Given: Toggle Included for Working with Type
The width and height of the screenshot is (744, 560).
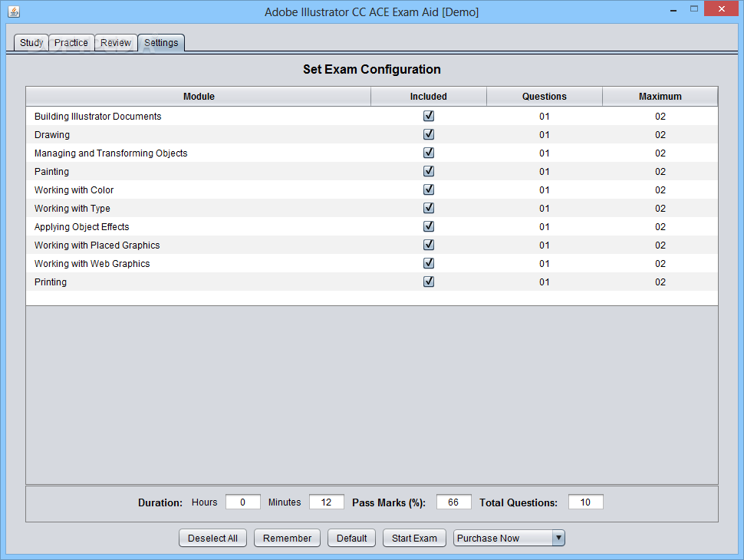Looking at the screenshot, I should [x=429, y=208].
